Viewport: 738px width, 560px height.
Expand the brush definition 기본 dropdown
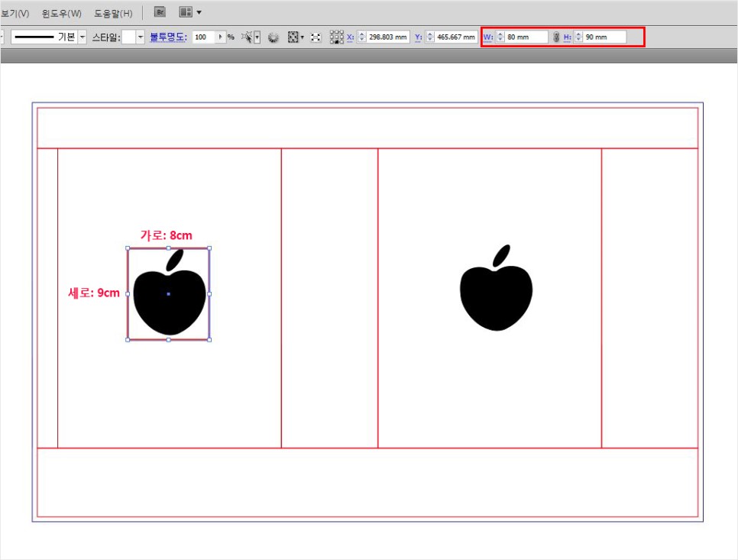(x=82, y=37)
